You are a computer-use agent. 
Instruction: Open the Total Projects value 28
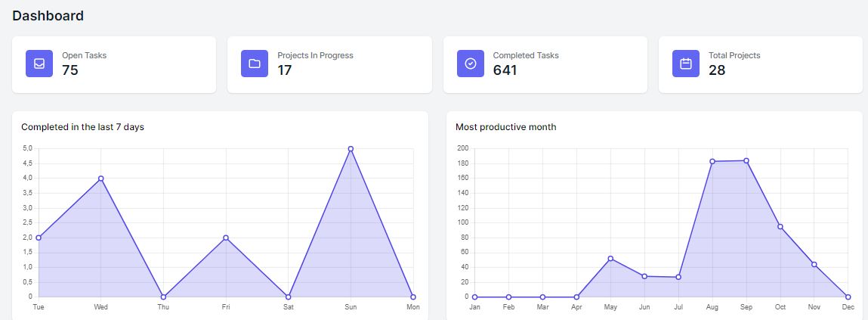pyautogui.click(x=717, y=70)
